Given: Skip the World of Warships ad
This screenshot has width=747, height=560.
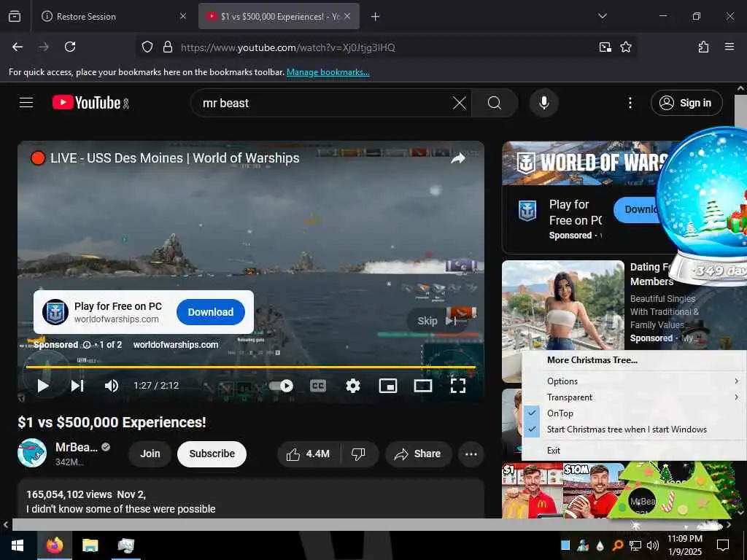Looking at the screenshot, I should pos(436,321).
